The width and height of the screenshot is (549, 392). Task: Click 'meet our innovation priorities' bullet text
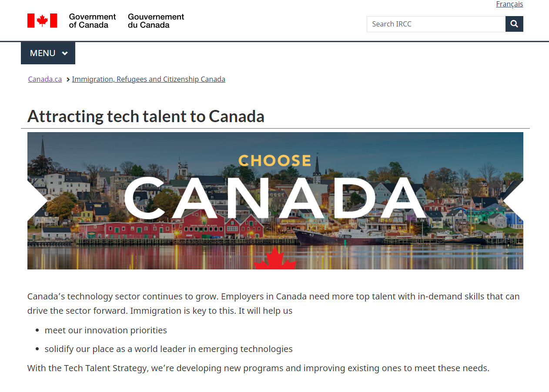point(106,330)
